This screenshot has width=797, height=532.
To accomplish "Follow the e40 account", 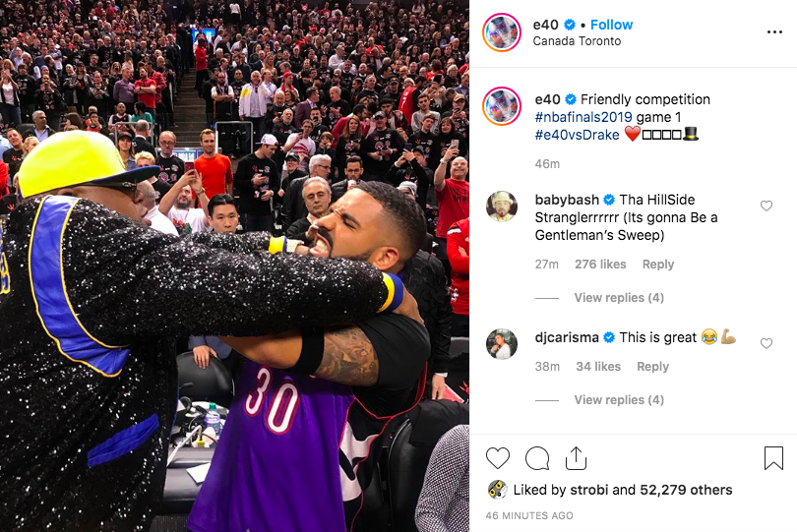I will coord(611,25).
